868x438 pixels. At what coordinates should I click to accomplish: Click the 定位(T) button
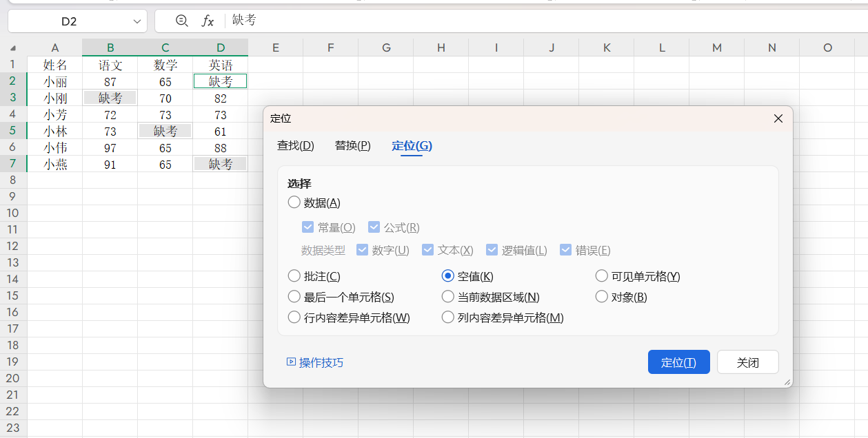(x=678, y=361)
